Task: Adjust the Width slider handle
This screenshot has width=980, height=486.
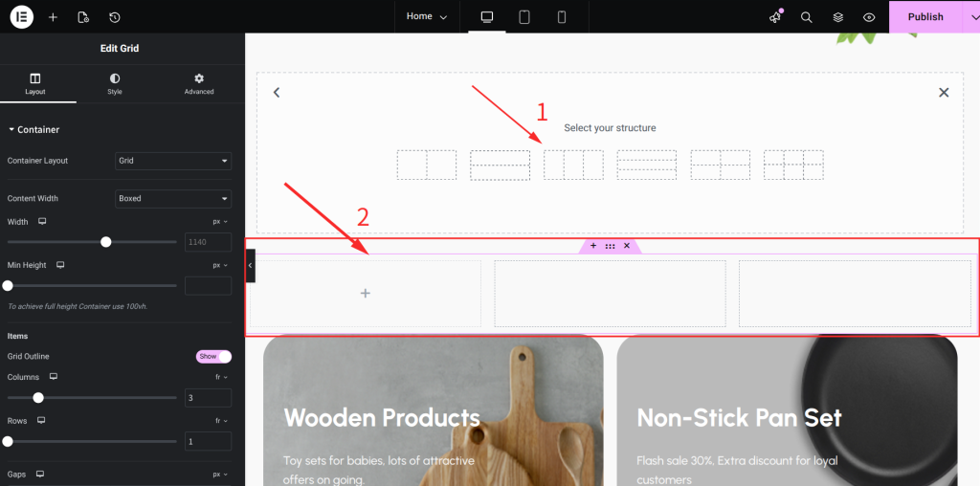Action: click(x=106, y=242)
